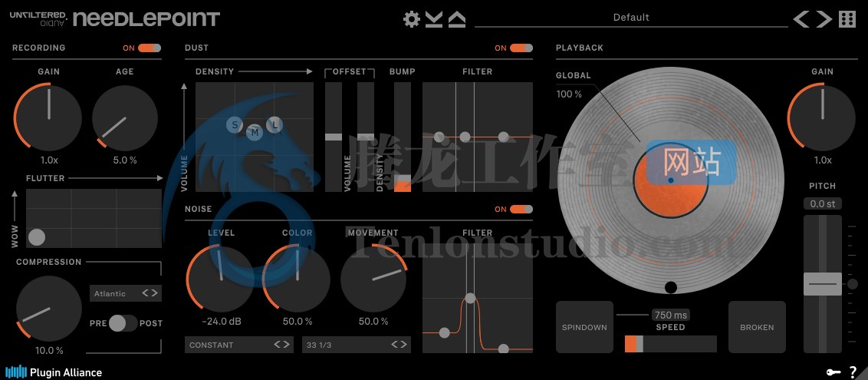868x380 pixels.
Task: Click the offset DENSITY slider handle
Action: [x=366, y=137]
